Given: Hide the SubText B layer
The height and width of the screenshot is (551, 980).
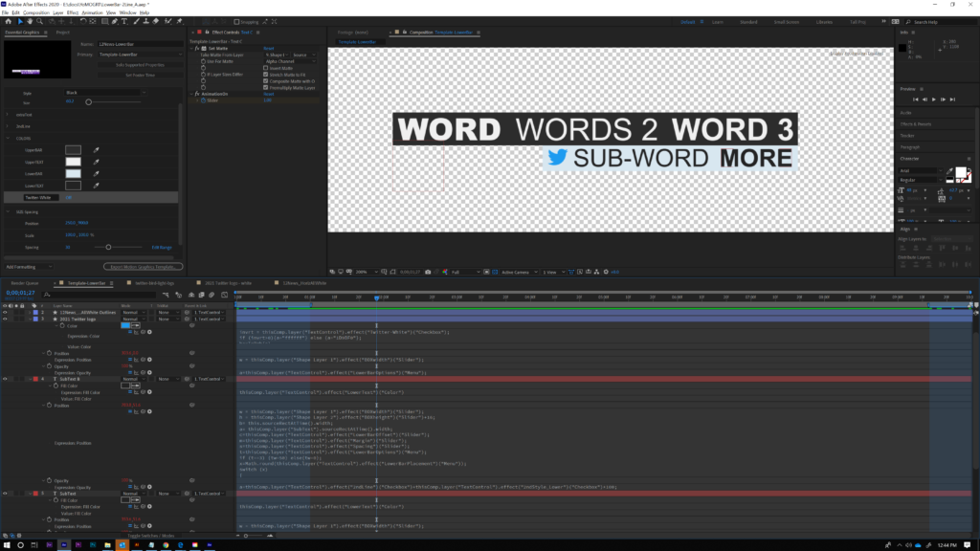Looking at the screenshot, I should coord(5,379).
